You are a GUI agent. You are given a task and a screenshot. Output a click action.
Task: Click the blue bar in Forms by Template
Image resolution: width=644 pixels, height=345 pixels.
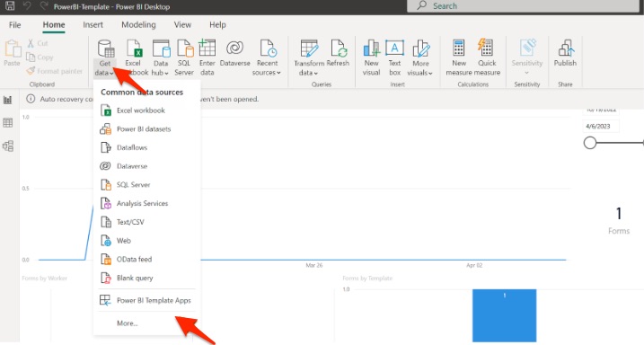505,315
